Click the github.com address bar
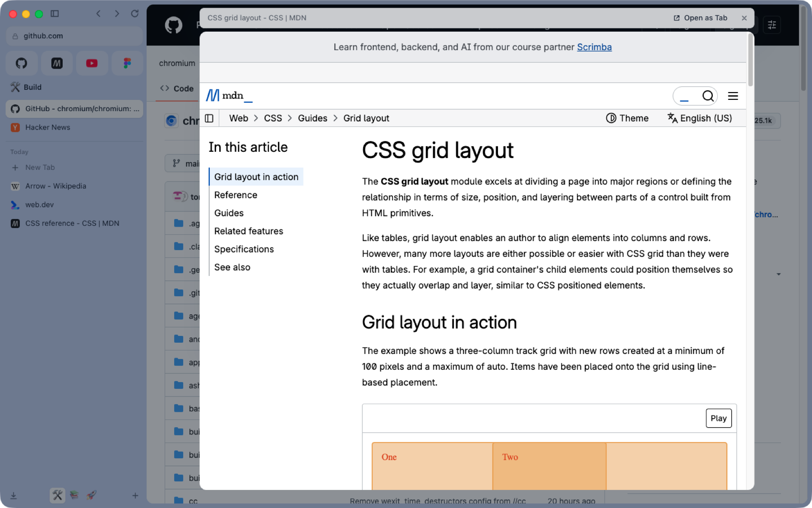 [x=74, y=36]
